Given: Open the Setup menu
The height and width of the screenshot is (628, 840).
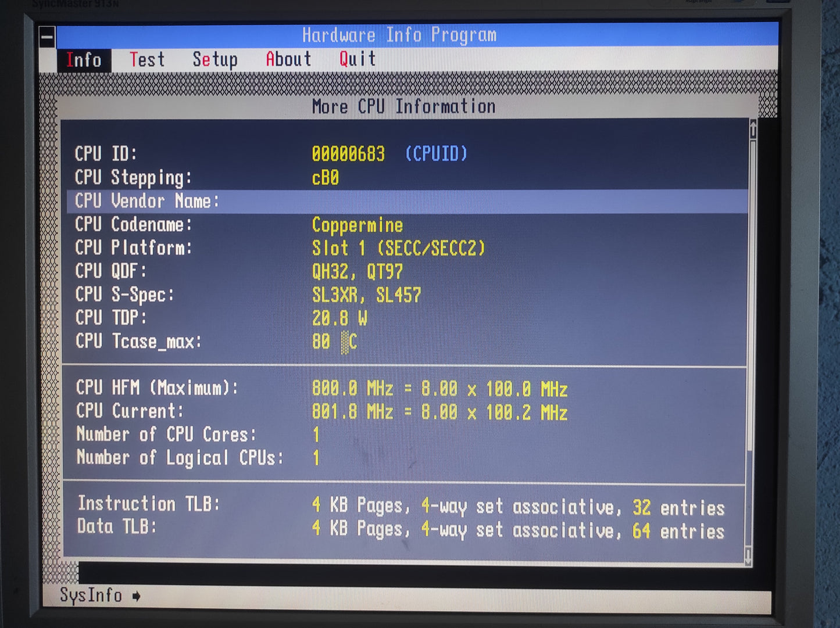Looking at the screenshot, I should [x=215, y=59].
